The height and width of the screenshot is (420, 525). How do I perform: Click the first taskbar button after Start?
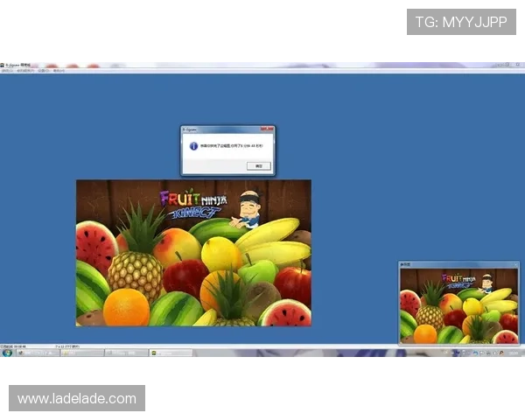tap(35, 353)
